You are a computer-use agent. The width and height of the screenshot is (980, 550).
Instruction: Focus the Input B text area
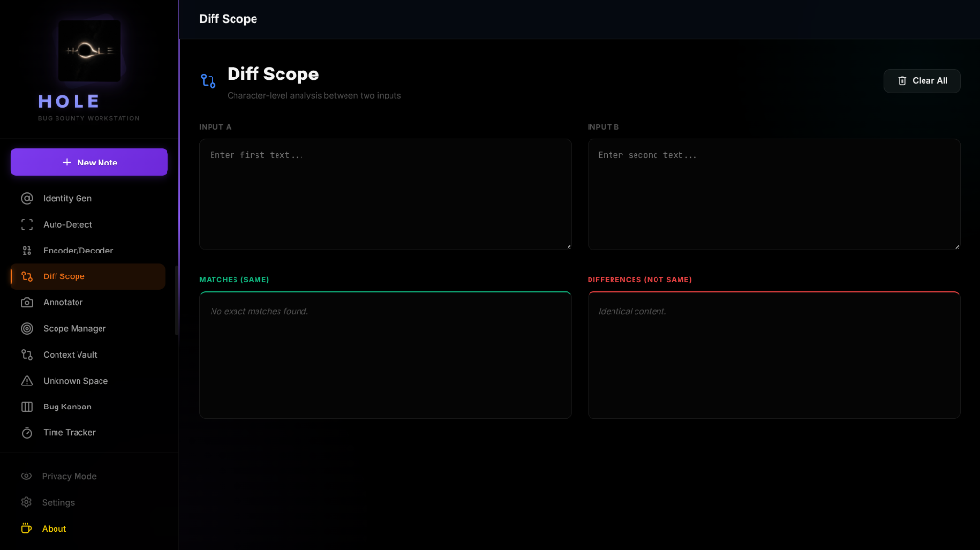tap(773, 194)
